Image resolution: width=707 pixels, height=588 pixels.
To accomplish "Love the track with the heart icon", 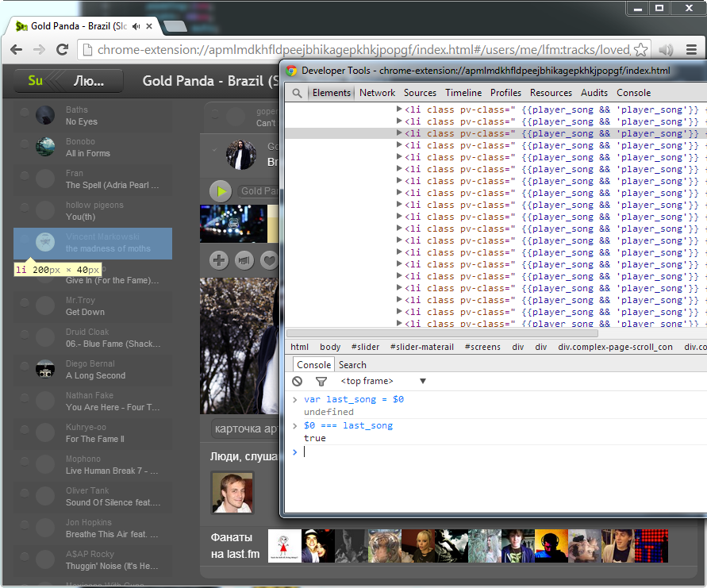I will 270,260.
